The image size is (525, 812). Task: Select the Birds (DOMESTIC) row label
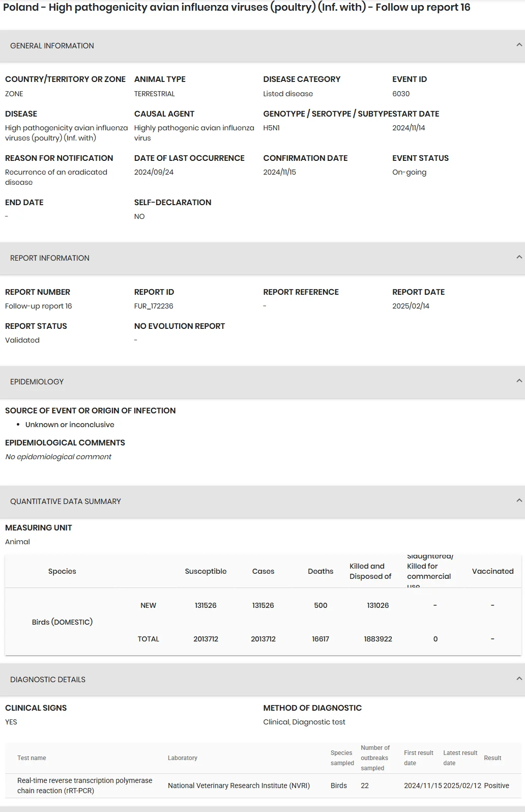coord(62,622)
